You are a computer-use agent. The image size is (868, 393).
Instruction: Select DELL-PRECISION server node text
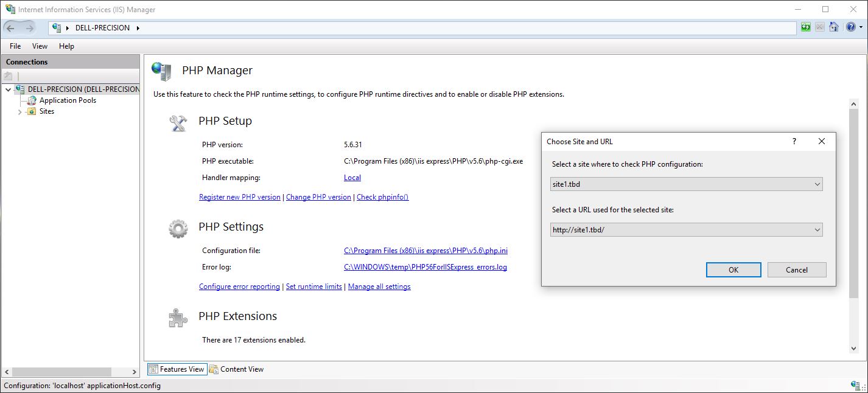pyautogui.click(x=83, y=89)
